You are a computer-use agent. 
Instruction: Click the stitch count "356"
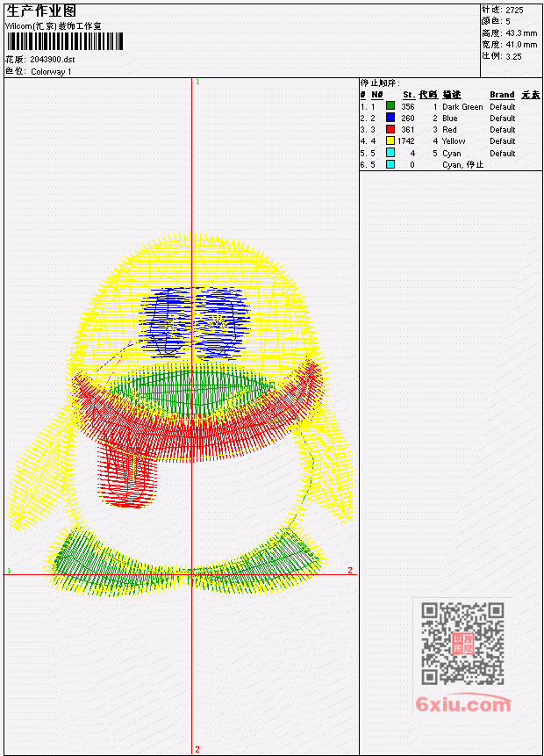(408, 107)
